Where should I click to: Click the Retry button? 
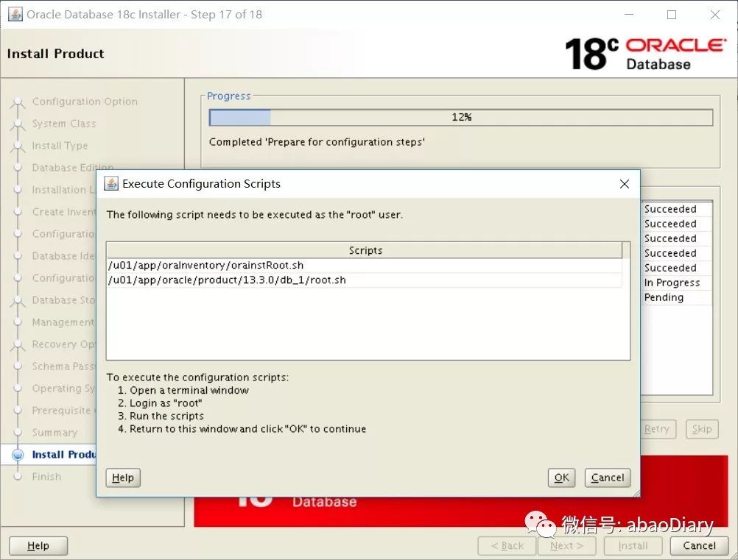[657, 429]
